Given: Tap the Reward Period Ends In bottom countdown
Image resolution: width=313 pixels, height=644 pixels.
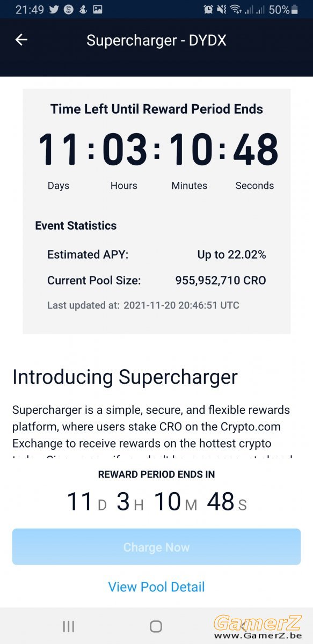Looking at the screenshot, I should pos(156,502).
